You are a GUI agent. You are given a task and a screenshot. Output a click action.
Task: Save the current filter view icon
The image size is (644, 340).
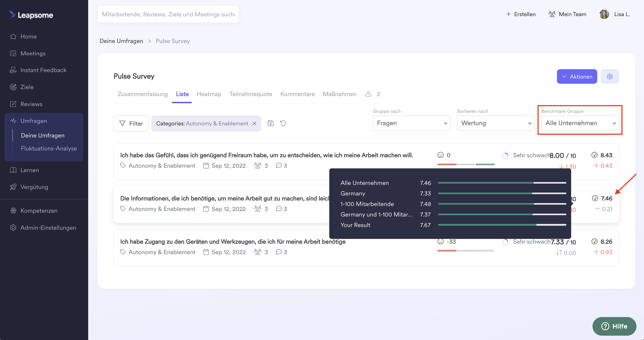point(271,123)
